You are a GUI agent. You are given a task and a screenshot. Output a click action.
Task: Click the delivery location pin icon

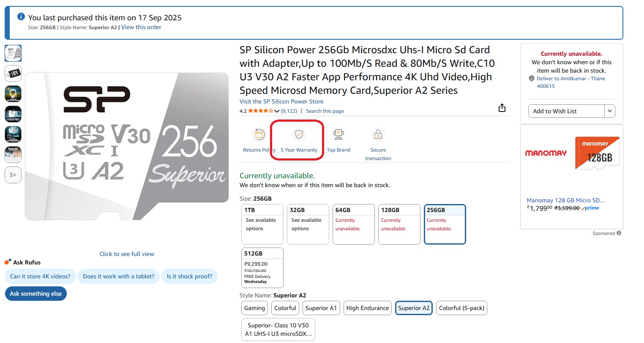click(x=532, y=79)
